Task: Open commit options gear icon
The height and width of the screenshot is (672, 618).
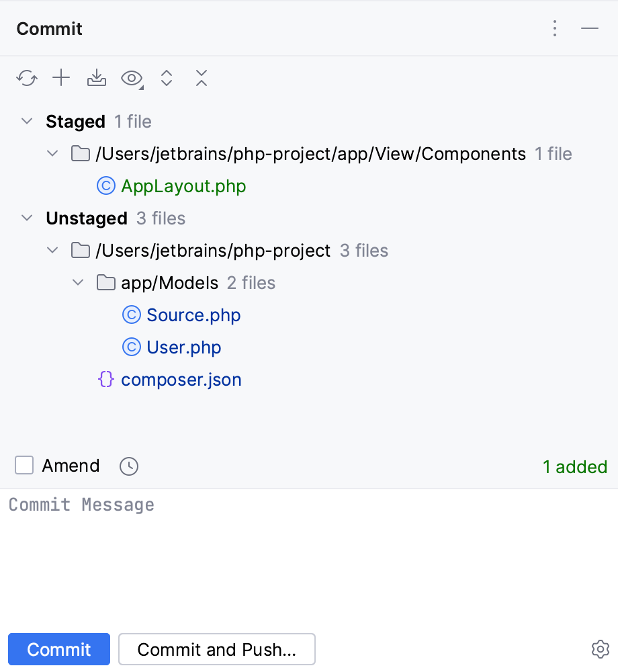Action: tap(600, 649)
